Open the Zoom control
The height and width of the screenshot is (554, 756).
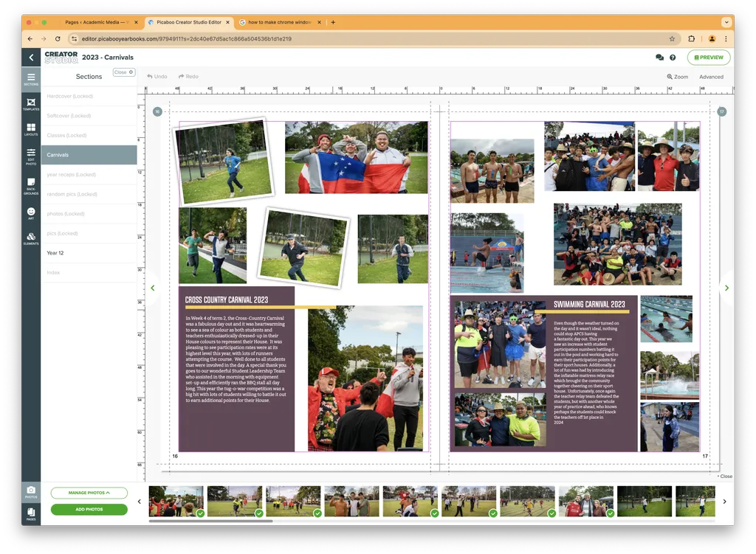[x=678, y=77]
